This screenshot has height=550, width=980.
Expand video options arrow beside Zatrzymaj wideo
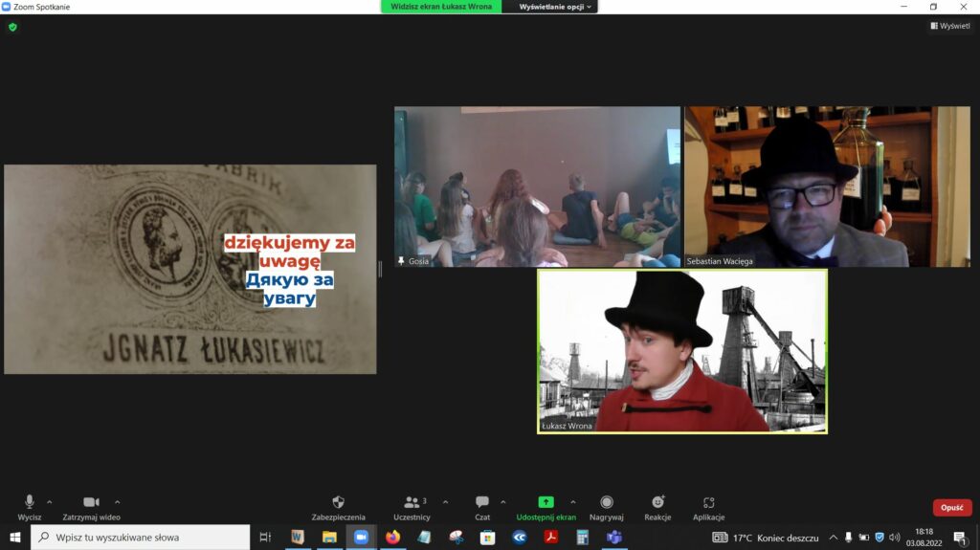[118, 501]
